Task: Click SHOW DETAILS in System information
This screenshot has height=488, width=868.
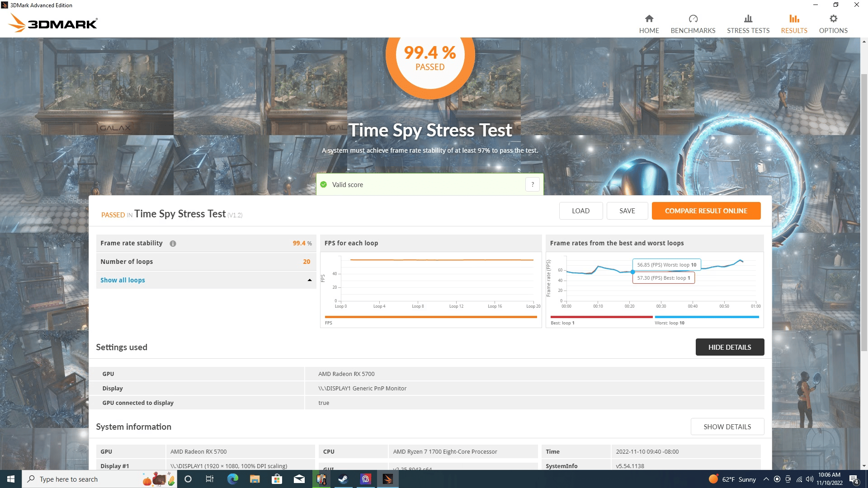Action: click(727, 427)
